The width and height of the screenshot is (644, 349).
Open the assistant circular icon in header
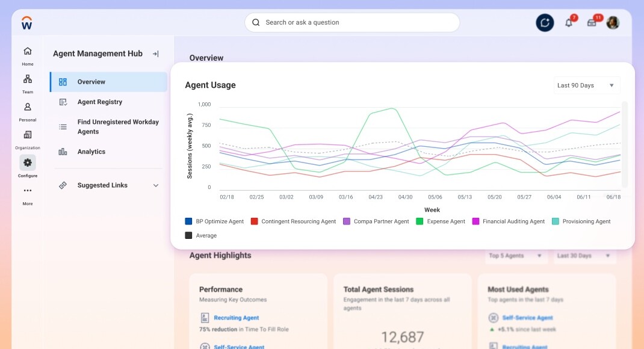click(x=545, y=23)
